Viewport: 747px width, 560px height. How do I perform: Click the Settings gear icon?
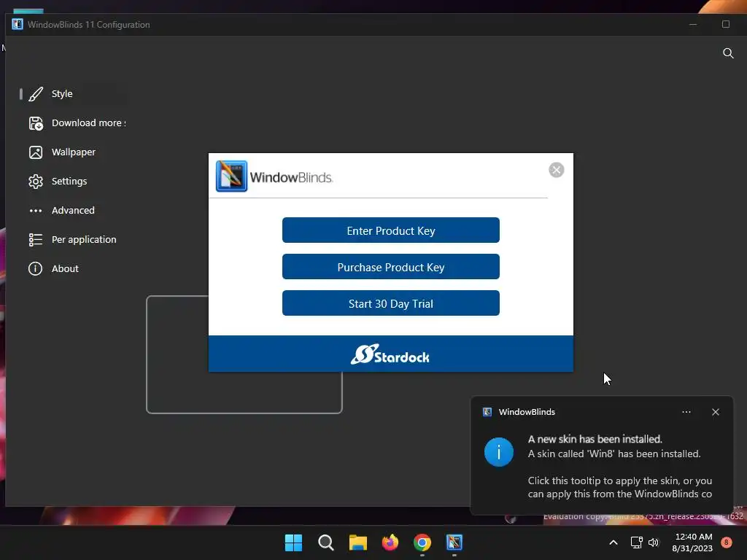pyautogui.click(x=36, y=182)
